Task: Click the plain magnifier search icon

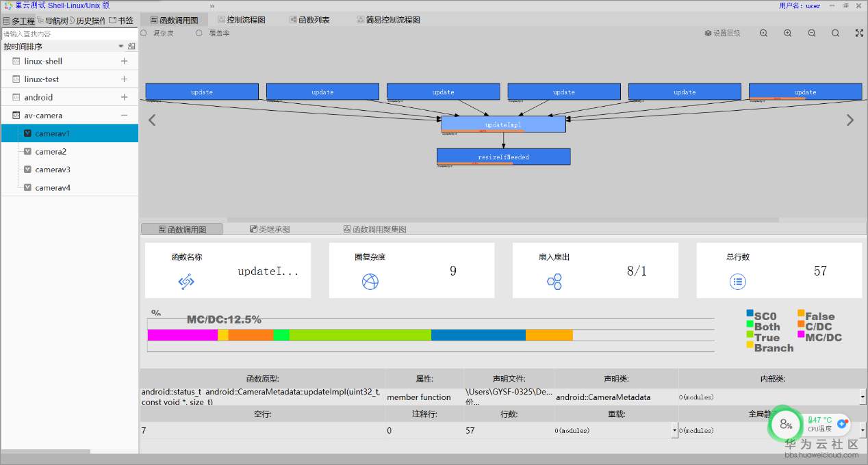Action: (x=836, y=33)
